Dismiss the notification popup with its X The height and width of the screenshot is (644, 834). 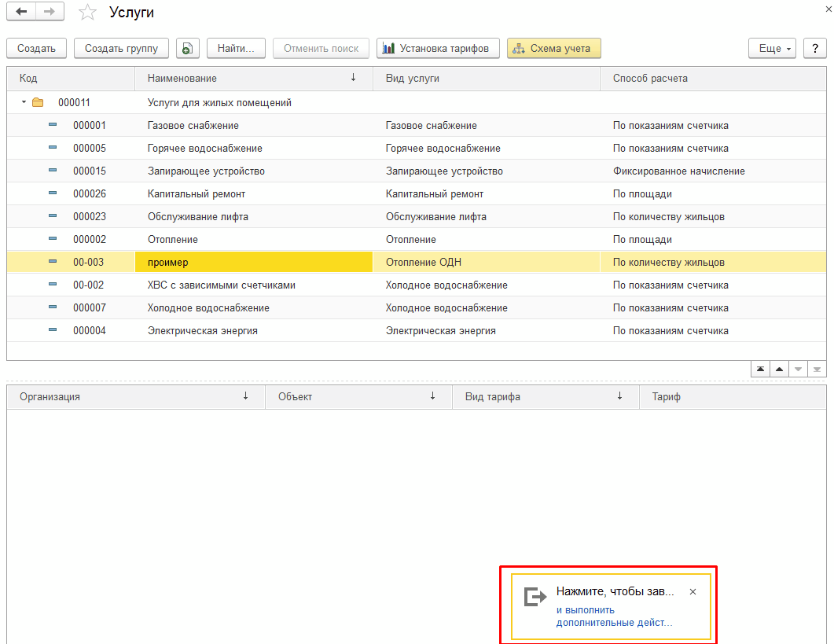pyautogui.click(x=693, y=592)
